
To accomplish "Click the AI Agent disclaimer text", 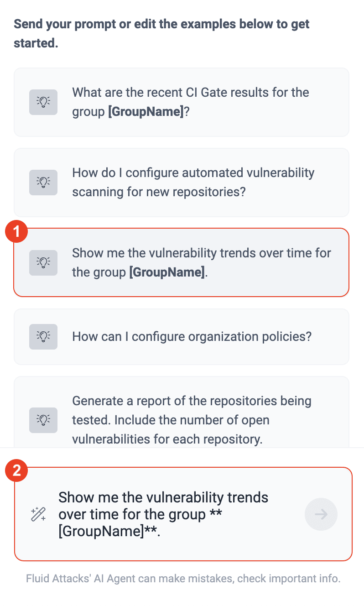I will [182, 579].
